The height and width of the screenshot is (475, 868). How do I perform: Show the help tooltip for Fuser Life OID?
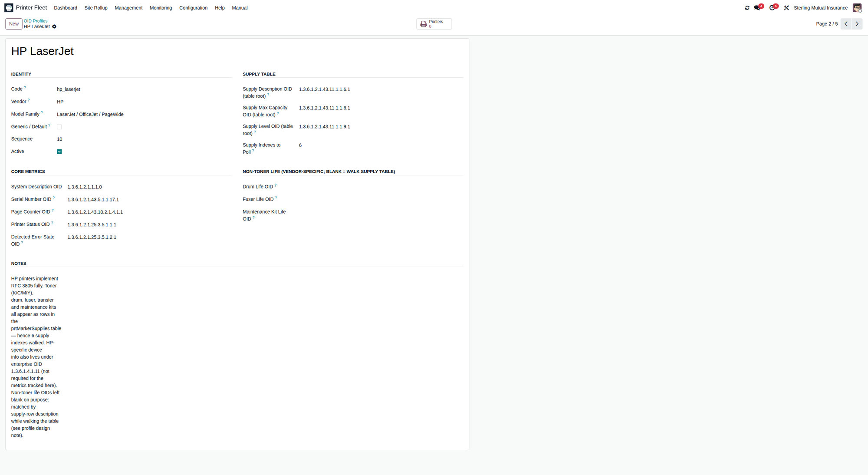click(x=276, y=198)
